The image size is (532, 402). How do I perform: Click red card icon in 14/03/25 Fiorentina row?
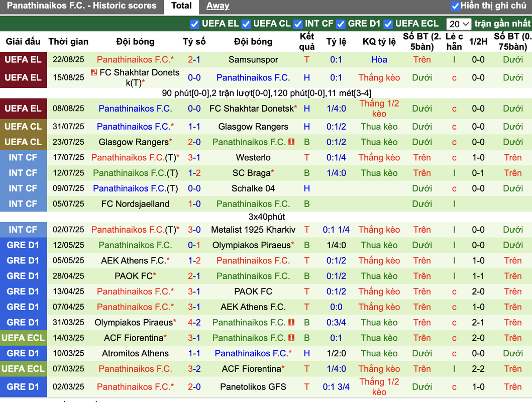click(x=291, y=338)
